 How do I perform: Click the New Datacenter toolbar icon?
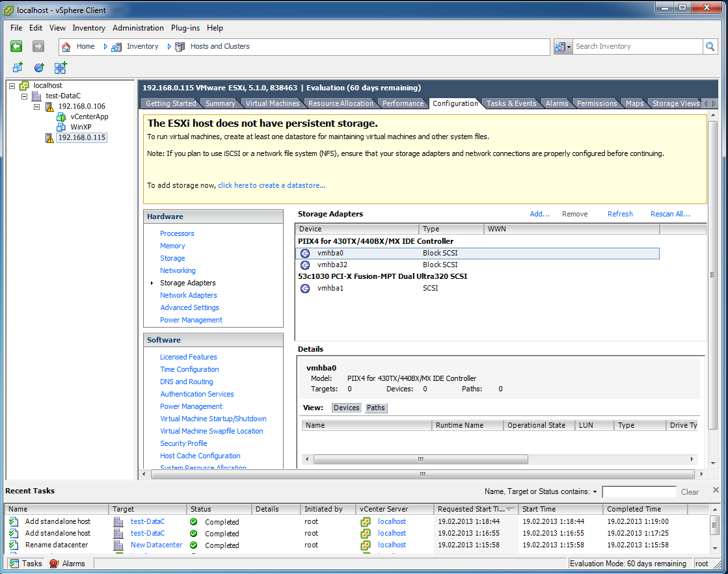coord(17,68)
